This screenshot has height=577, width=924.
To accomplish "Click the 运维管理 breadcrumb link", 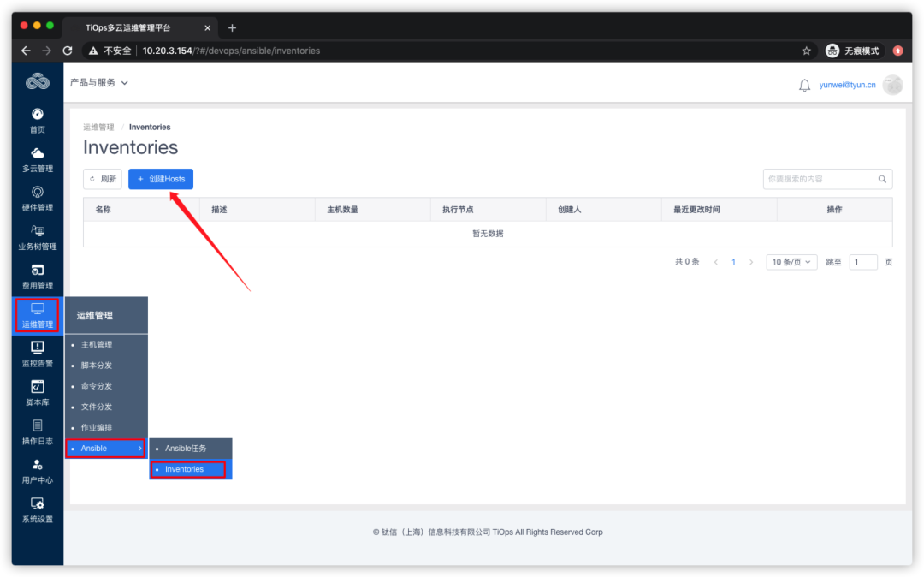I will coord(98,127).
